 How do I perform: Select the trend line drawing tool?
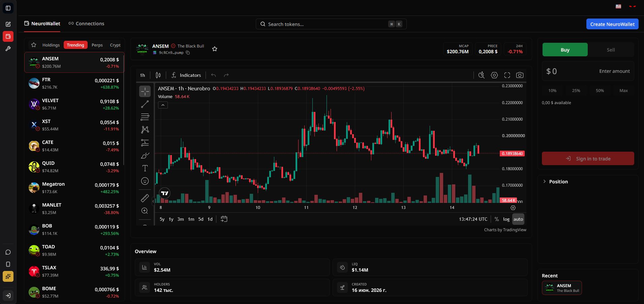coord(145,104)
